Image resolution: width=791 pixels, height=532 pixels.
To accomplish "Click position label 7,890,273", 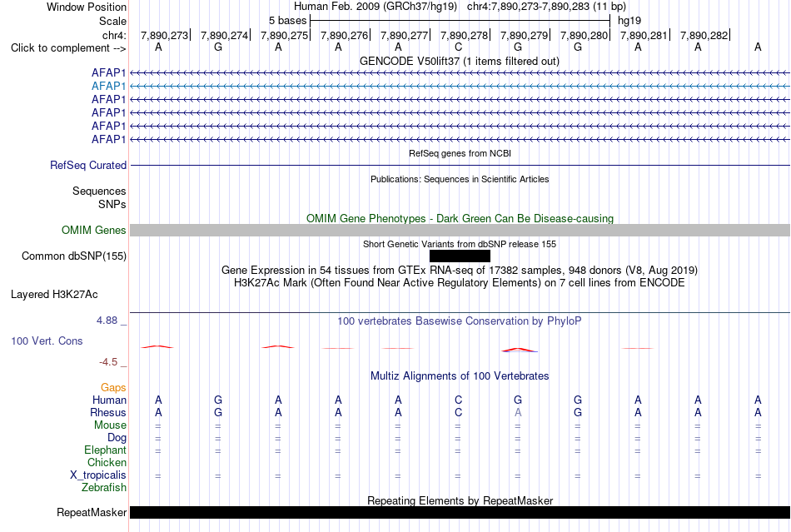I will (165, 35).
